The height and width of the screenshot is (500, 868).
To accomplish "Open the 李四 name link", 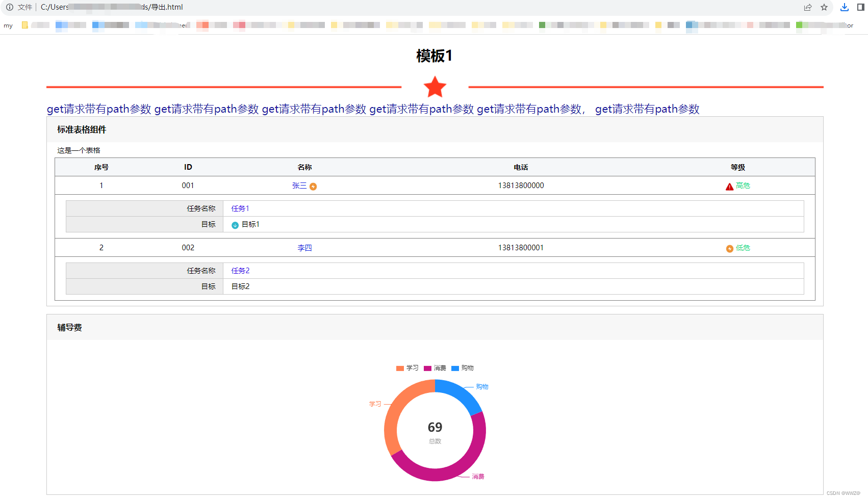I will pyautogui.click(x=304, y=248).
